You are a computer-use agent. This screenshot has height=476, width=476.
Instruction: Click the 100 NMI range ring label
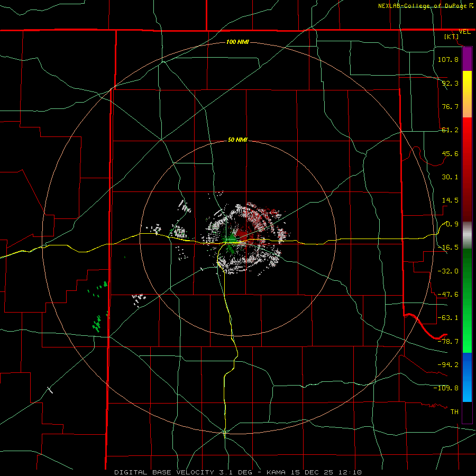237,42
